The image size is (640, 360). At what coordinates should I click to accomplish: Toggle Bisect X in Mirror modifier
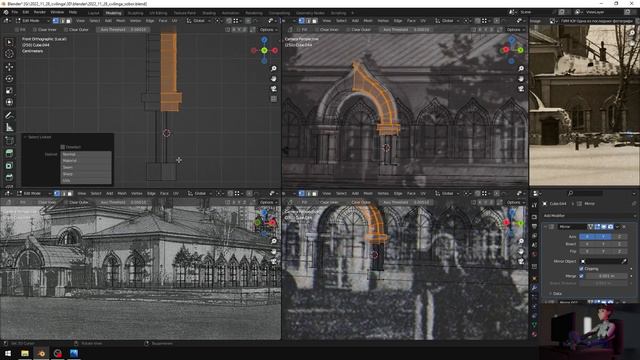tap(587, 244)
